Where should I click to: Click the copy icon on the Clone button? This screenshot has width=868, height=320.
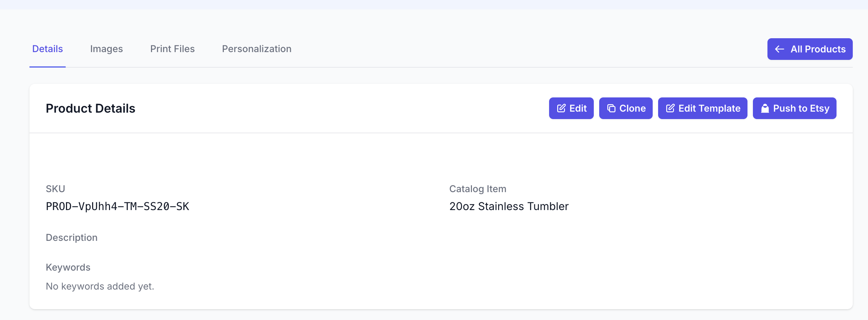(611, 108)
